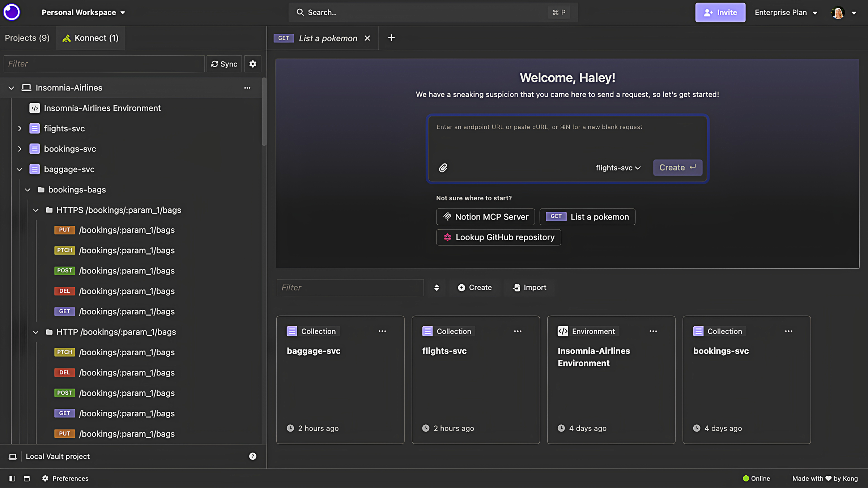Image resolution: width=868 pixels, height=488 pixels.
Task: Open more options for Insomnia-Airlines
Action: [x=247, y=88]
